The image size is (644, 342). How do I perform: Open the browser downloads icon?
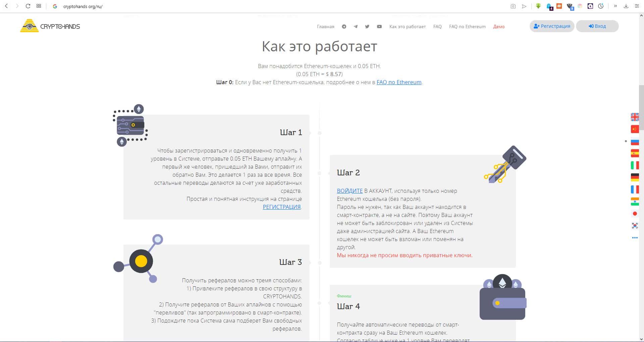coord(626,6)
